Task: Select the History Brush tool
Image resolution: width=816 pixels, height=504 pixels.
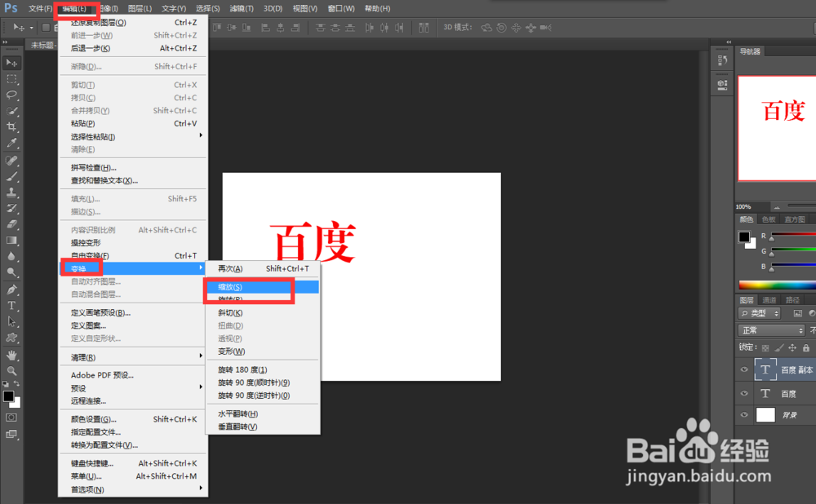Action: click(x=11, y=208)
